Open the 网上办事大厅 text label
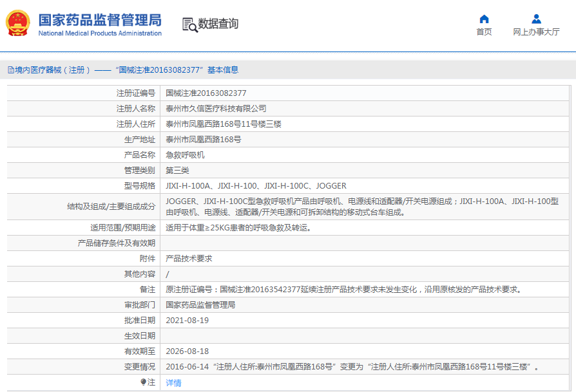 (x=536, y=32)
